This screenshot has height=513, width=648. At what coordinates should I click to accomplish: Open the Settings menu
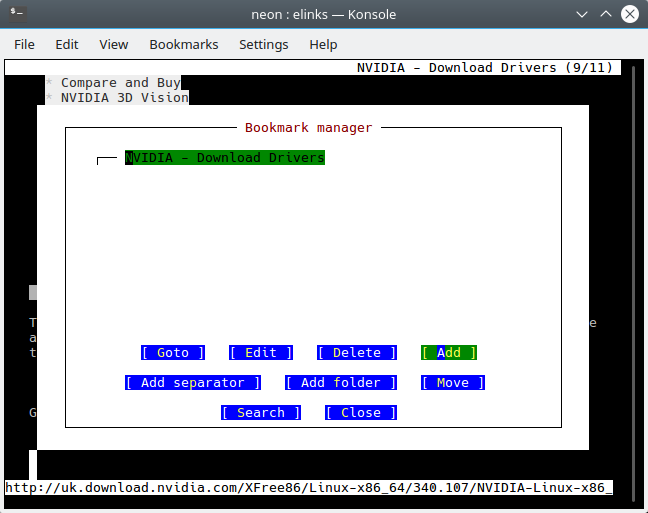click(x=264, y=44)
